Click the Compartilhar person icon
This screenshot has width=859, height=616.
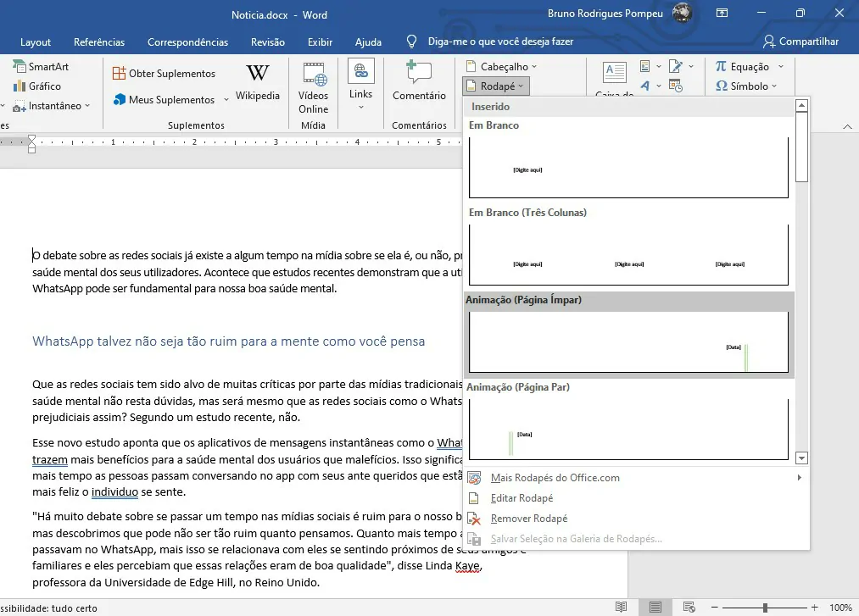[x=769, y=42]
